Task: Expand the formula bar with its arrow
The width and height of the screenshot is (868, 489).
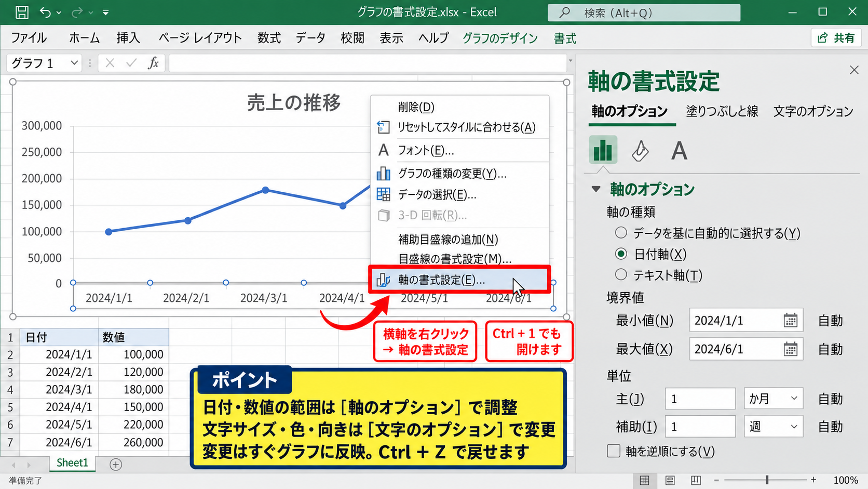Action: pyautogui.click(x=571, y=61)
